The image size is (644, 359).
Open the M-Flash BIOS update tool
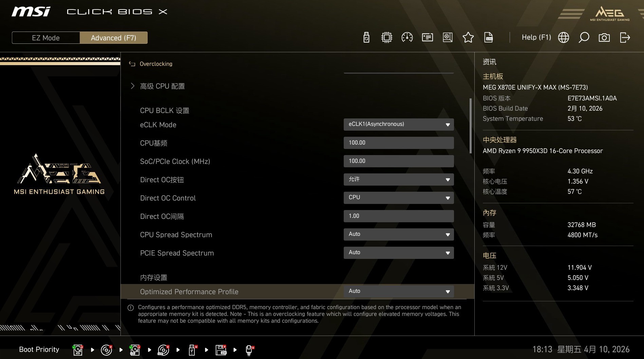click(x=366, y=37)
